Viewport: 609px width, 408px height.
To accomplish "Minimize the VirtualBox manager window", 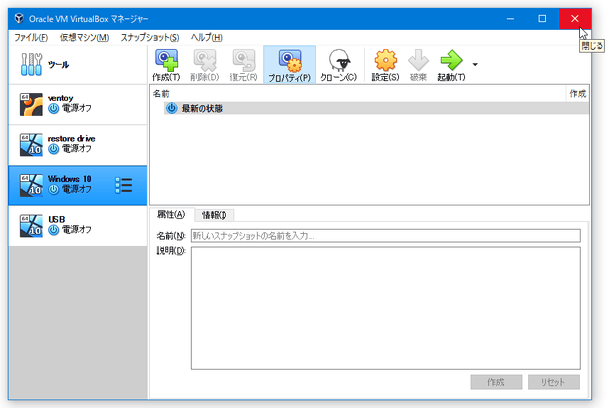I will [x=510, y=19].
